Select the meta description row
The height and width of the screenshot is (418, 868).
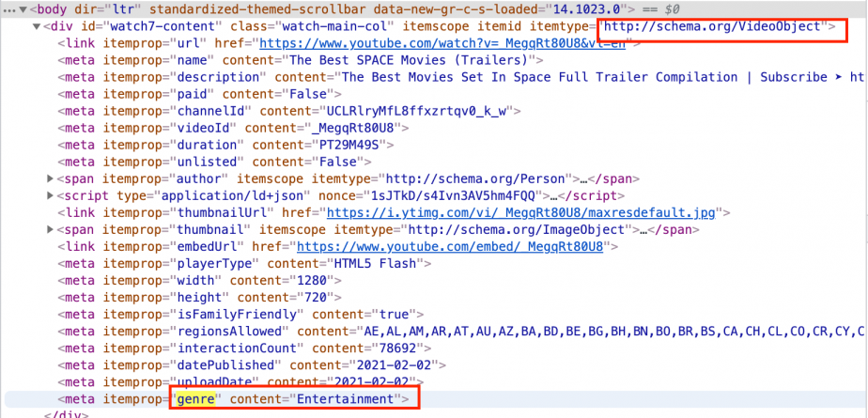point(461,77)
